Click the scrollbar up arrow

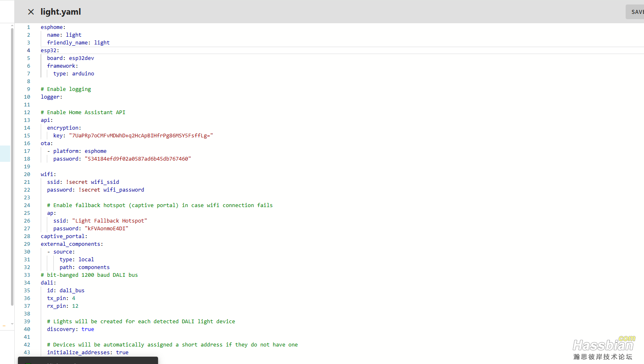[x=12, y=26]
